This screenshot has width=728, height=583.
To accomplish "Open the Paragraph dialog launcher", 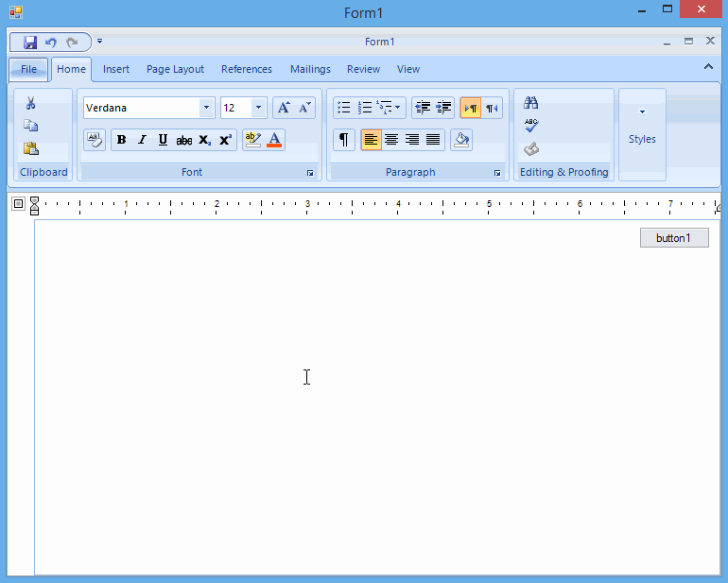I will point(497,173).
